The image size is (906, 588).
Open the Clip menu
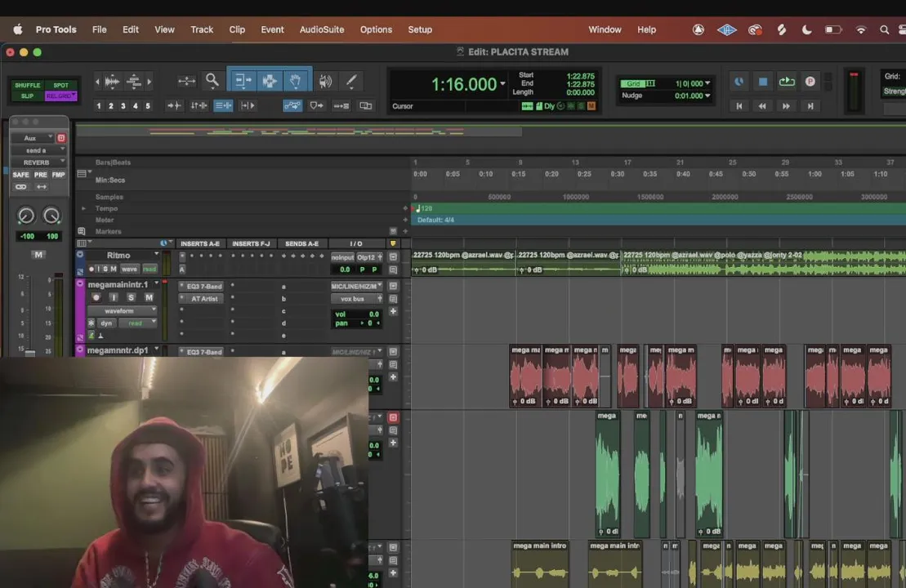237,29
